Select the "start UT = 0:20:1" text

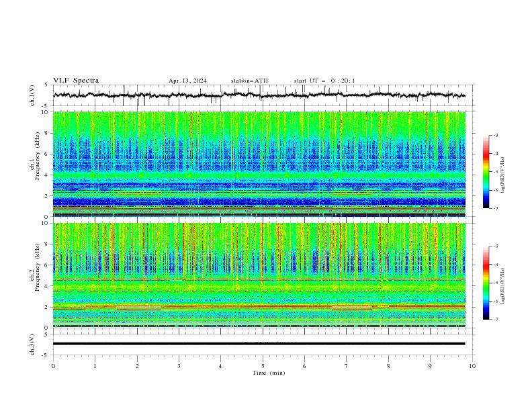coord(324,81)
